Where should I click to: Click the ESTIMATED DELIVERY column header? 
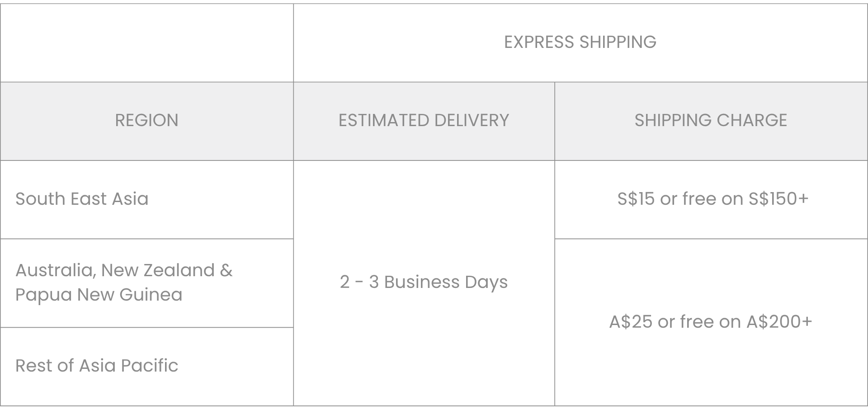[x=424, y=120]
